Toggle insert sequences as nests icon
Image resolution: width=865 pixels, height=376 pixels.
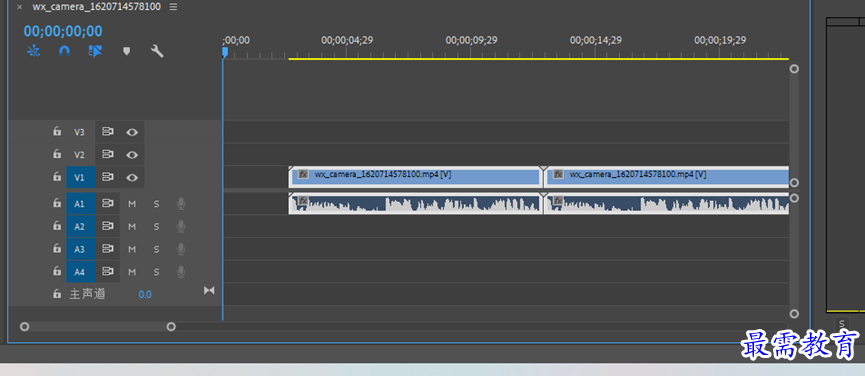point(34,51)
